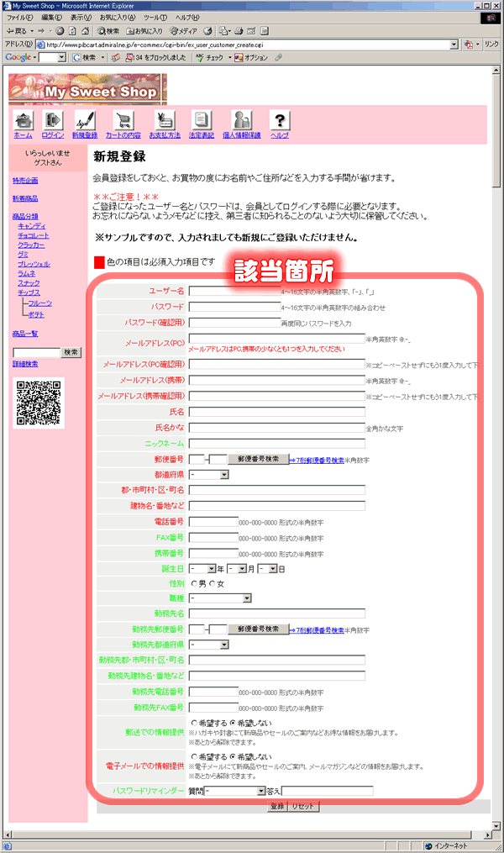The width and height of the screenshot is (504, 853).
Task: Open the Help (ヘルプ) menu
Action: [187, 18]
